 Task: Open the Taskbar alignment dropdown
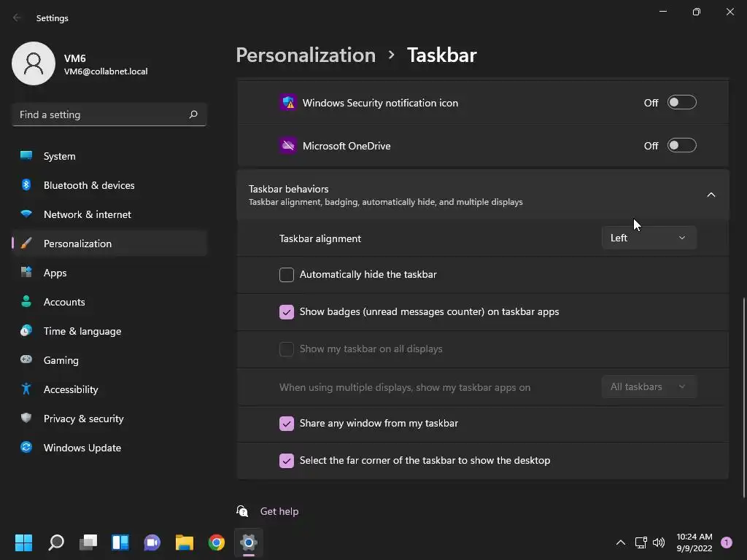[x=649, y=238]
